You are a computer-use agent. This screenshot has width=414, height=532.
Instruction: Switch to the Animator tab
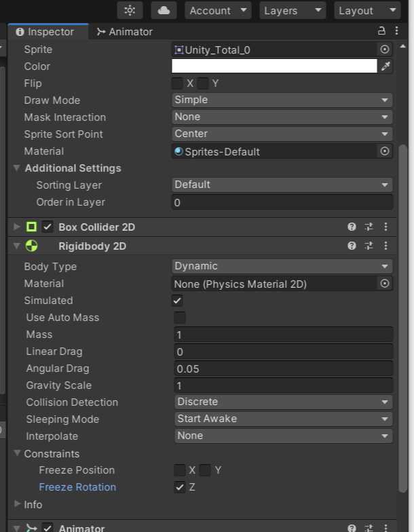[125, 32]
